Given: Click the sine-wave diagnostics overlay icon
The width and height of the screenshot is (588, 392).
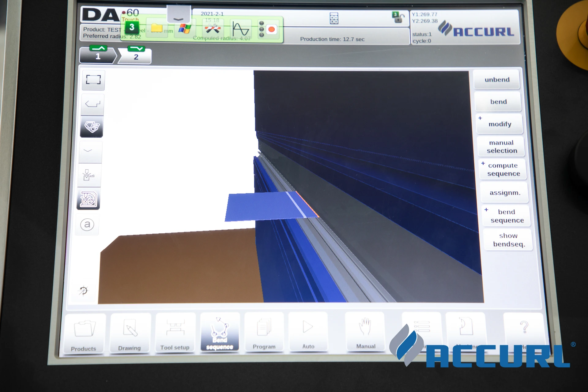Looking at the screenshot, I should coord(240,29).
